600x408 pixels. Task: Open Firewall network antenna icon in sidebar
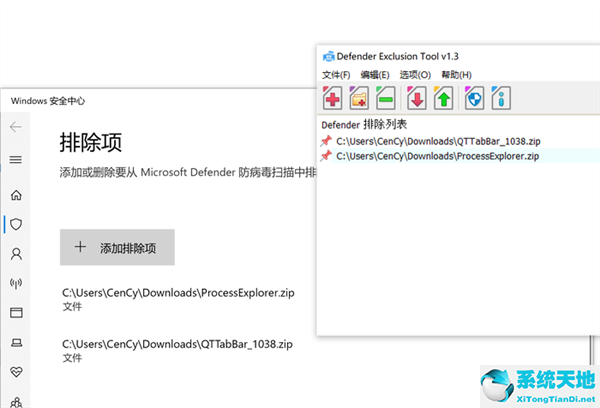16,283
